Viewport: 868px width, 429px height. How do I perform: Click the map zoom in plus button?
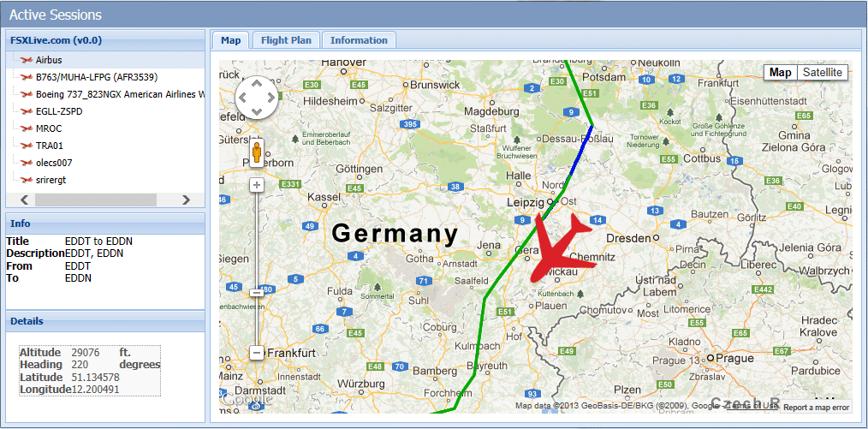click(x=256, y=185)
